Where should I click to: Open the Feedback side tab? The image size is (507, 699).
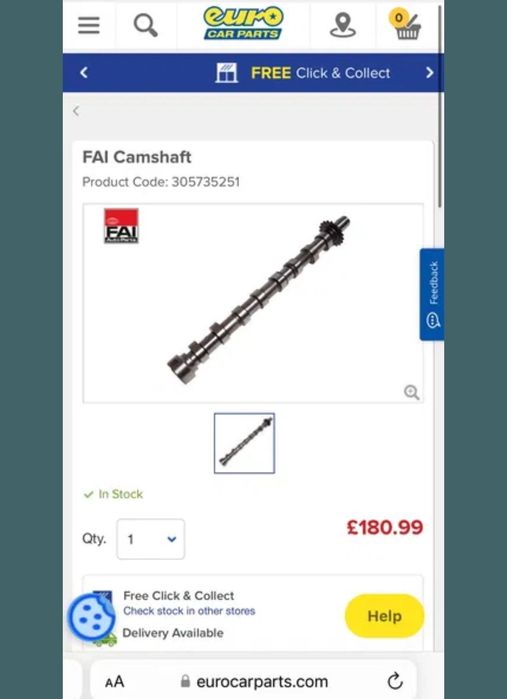[432, 294]
